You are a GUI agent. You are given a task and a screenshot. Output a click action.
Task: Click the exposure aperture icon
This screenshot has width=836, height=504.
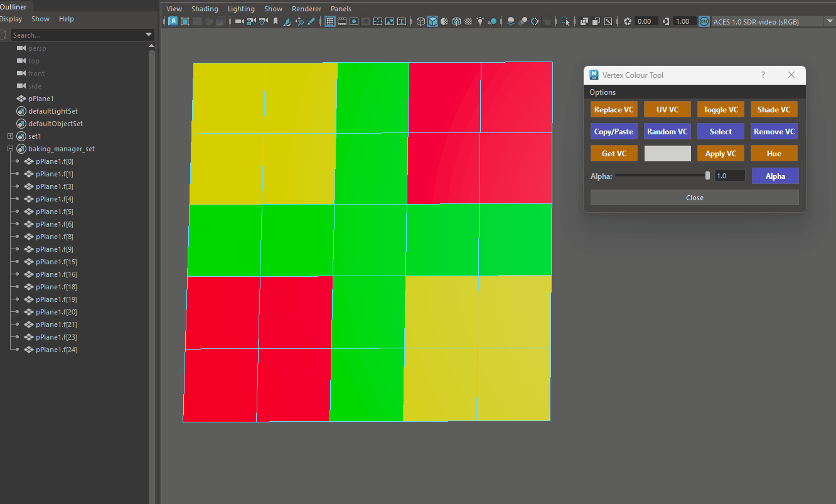tap(627, 21)
